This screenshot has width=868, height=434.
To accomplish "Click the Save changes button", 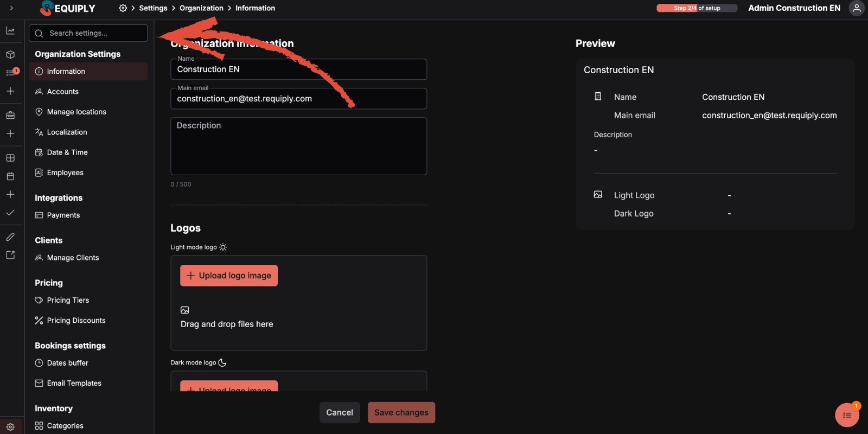I will (x=401, y=412).
